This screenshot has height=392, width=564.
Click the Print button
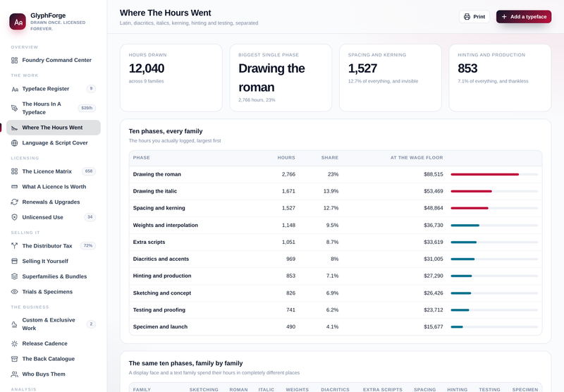474,16
